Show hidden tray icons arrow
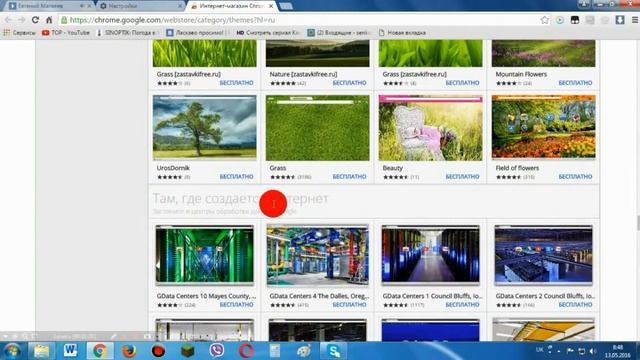The image size is (640, 360). point(559,351)
